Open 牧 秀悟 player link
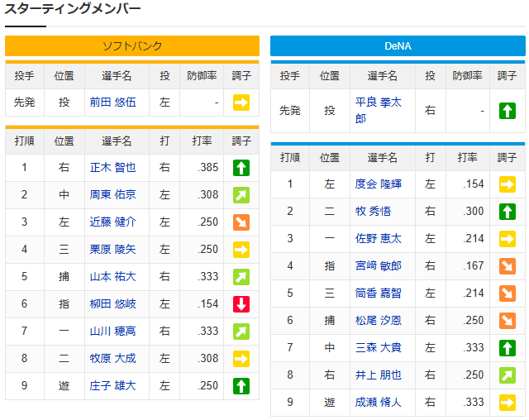529x420 pixels. (x=373, y=211)
